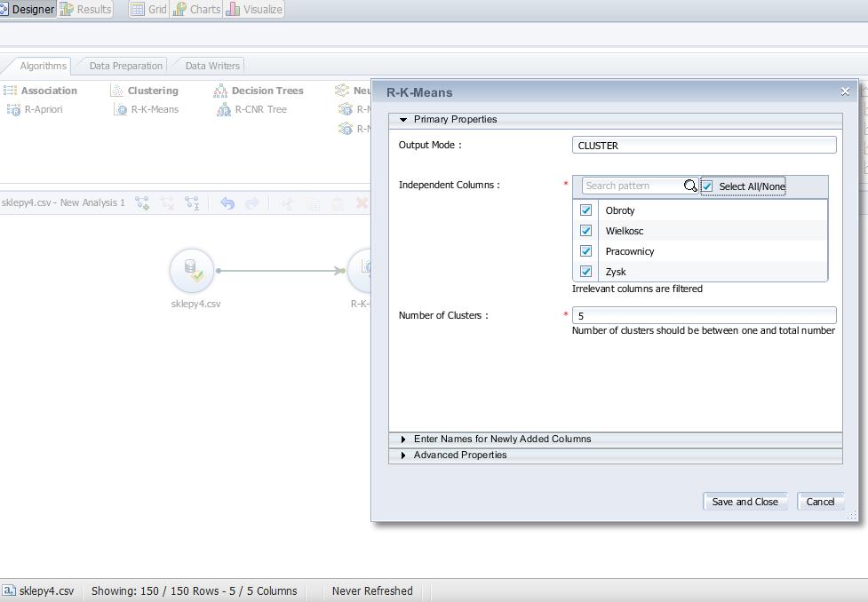This screenshot has height=602, width=868.
Task: Open the Grid view
Action: tap(149, 10)
